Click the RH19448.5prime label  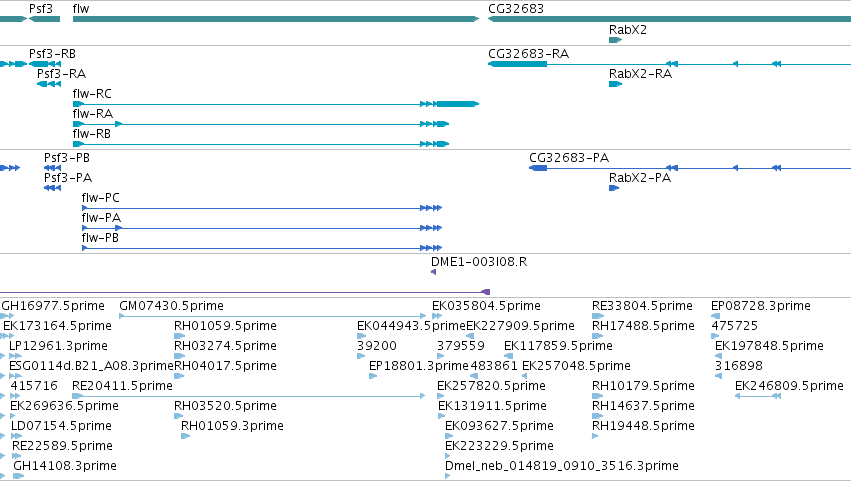pyautogui.click(x=643, y=426)
